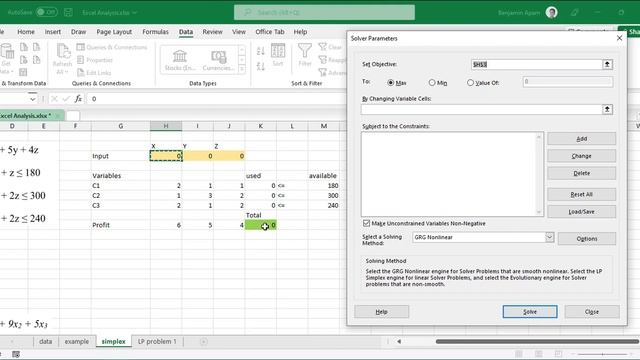The height and width of the screenshot is (360, 640).
Task: Click the Options button
Action: point(587,238)
